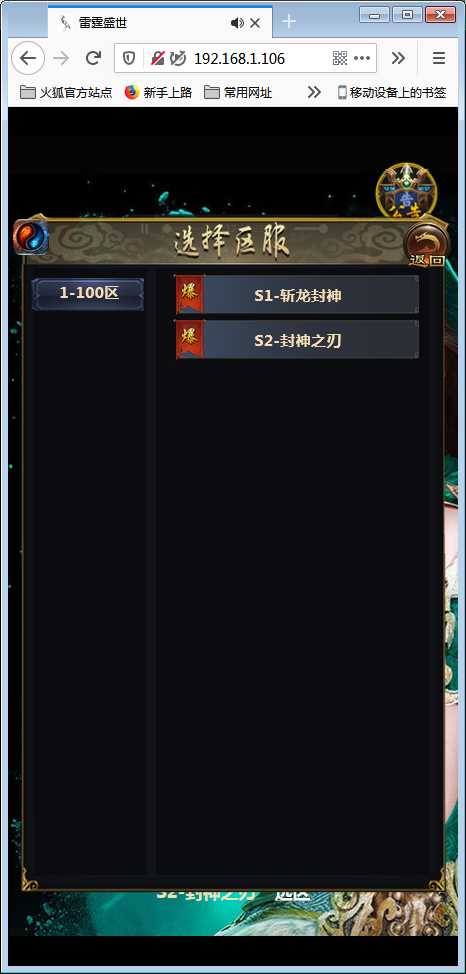Click the yin-yang orb icon on panel corner
The width and height of the screenshot is (466, 974).
point(29,237)
